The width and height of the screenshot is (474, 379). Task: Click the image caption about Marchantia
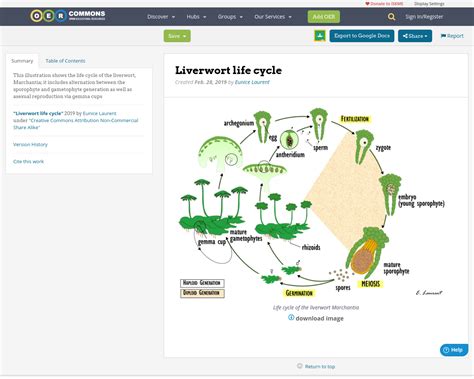(x=316, y=307)
